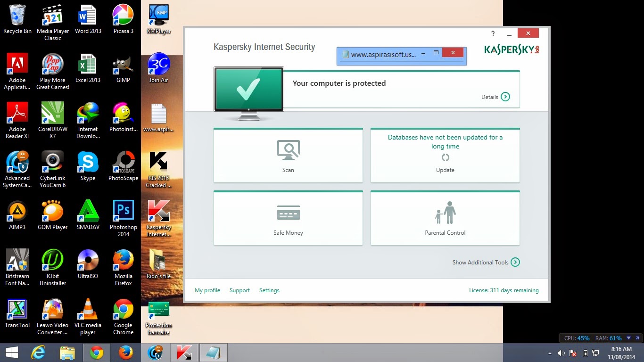Screen dimensions: 644x362
Task: Open the Windows Start button
Action: point(12,353)
